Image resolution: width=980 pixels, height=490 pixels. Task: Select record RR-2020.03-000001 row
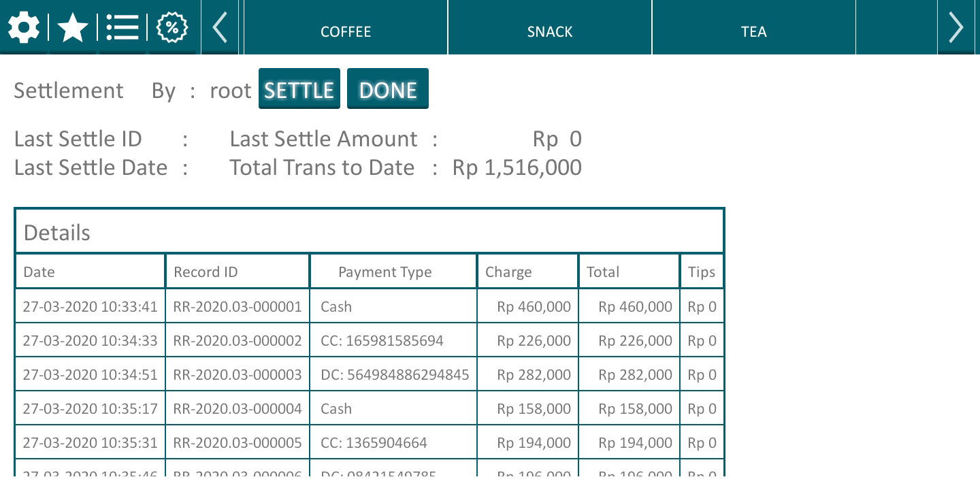point(237,306)
